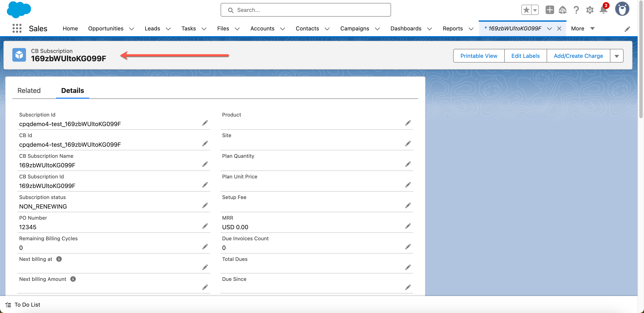The image size is (644, 313).
Task: Expand the Add/Create Charge dropdown arrow
Action: pos(617,56)
